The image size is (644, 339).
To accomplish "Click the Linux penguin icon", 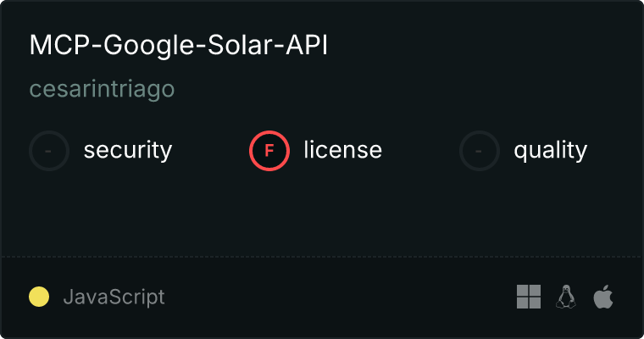I will point(566,297).
